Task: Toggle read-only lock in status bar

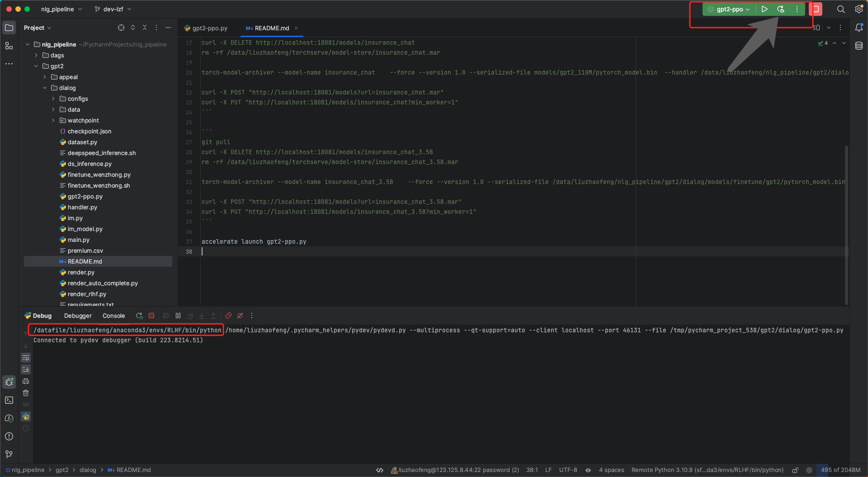Action: 795,470
